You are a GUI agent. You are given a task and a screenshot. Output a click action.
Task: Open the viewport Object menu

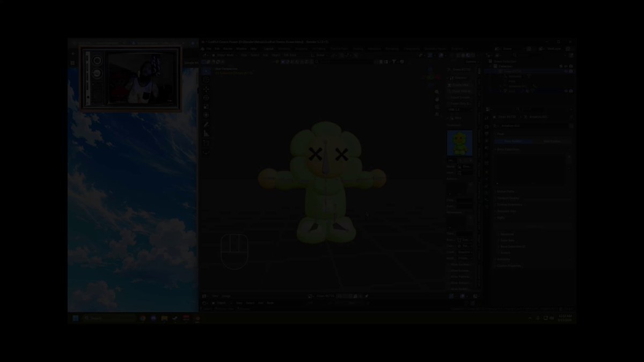point(275,55)
